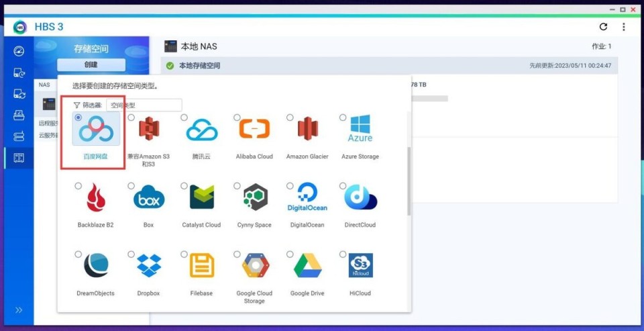Click the Google Drive label text
The image size is (644, 331).
(307, 293)
